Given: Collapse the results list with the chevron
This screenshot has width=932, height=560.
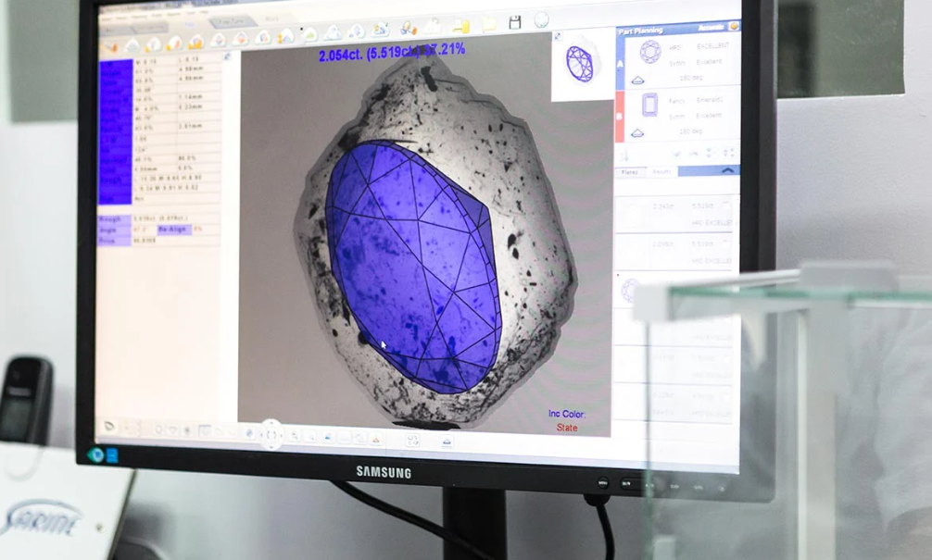Looking at the screenshot, I should pos(727,170).
